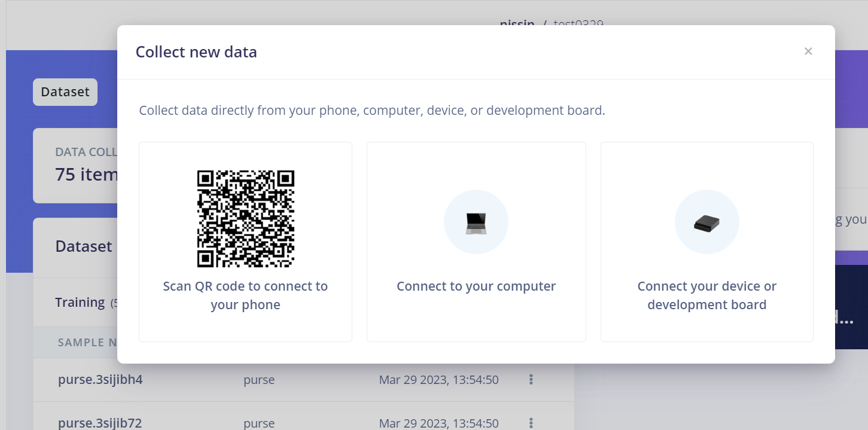Select the sample named purse.3sijib72
868x430 pixels.
tap(100, 423)
